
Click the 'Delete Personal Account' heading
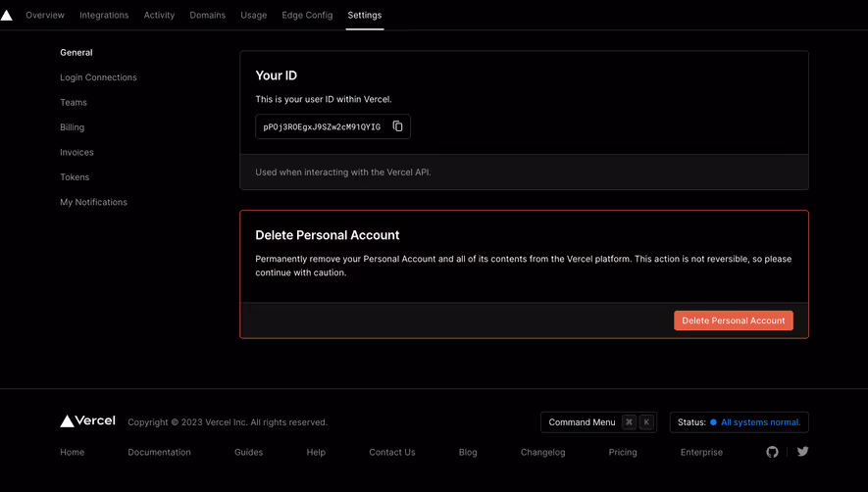(328, 235)
